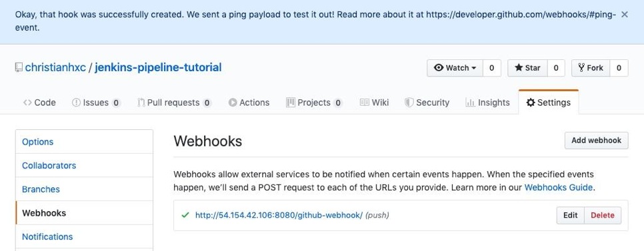Open the Security tab

point(427,103)
